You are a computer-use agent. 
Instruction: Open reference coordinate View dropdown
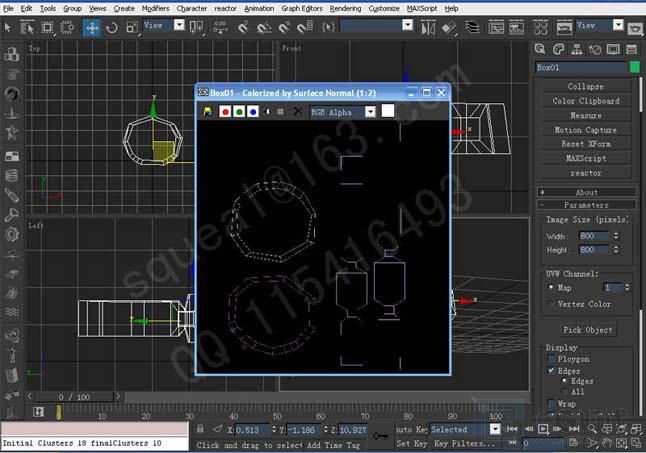click(179, 25)
